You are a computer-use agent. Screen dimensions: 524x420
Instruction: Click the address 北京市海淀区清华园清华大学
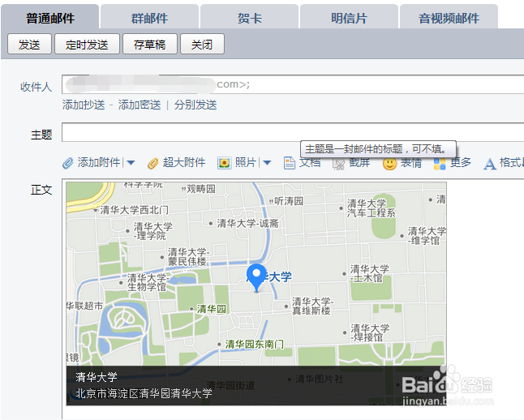pos(144,393)
